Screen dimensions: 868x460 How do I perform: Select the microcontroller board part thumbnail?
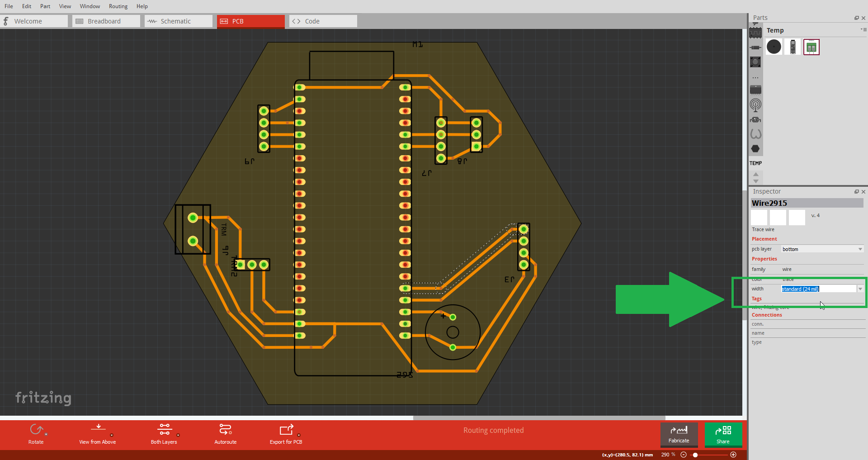[x=793, y=47]
